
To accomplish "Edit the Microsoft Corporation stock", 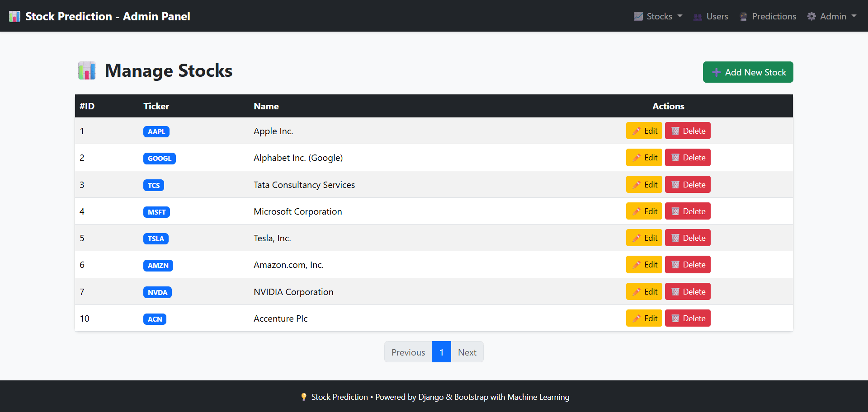I will click(x=644, y=211).
